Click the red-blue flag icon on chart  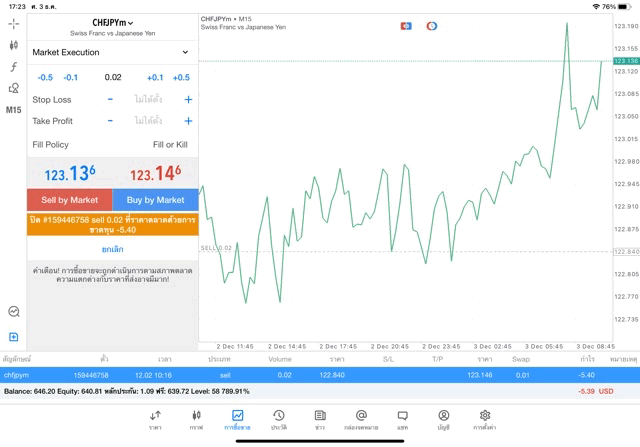[406, 26]
